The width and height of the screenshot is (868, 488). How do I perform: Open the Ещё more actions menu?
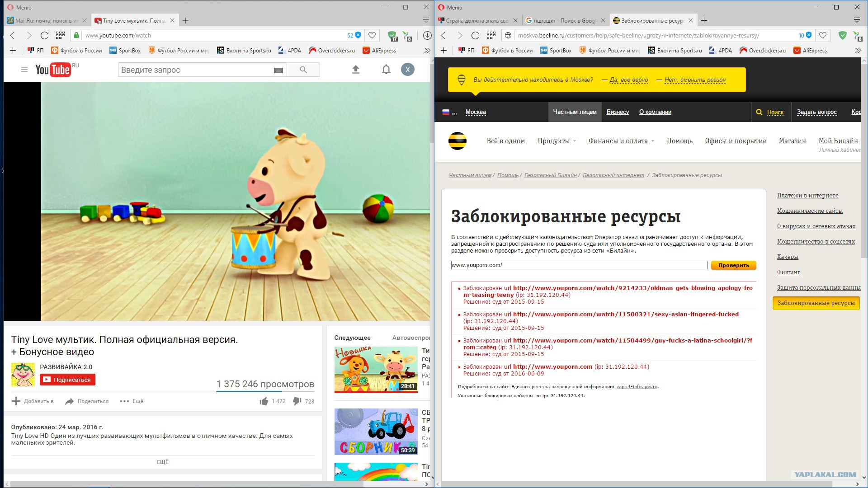[x=132, y=401]
